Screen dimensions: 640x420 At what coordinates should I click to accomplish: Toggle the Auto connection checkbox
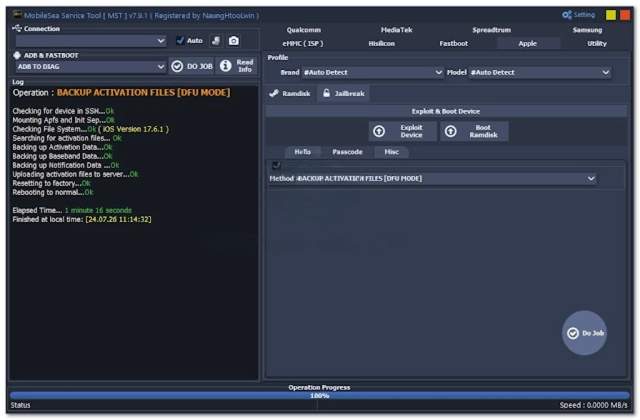click(180, 40)
